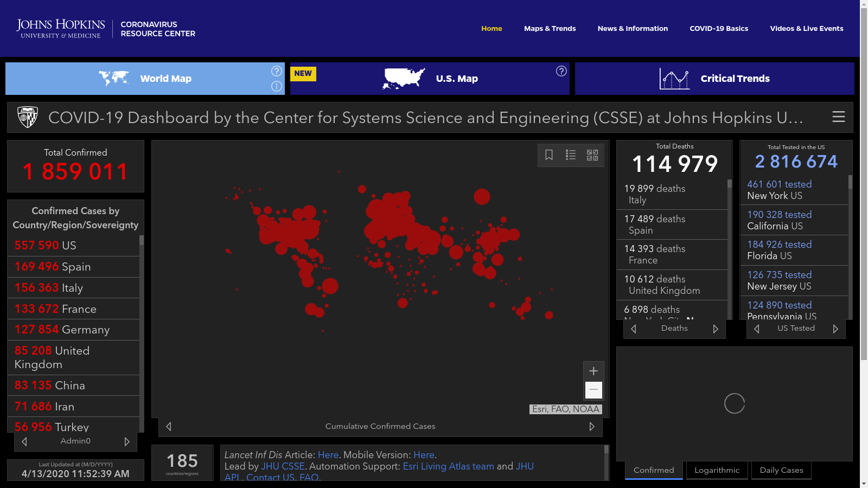868x488 pixels.
Task: Open the JHU CSSE link
Action: [x=283, y=466]
